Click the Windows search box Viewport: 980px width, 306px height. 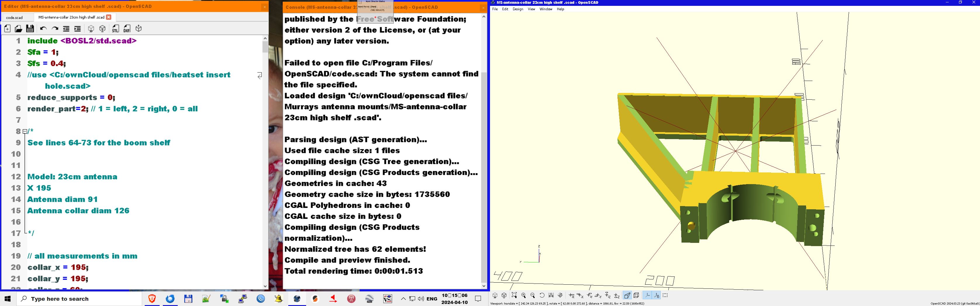pyautogui.click(x=80, y=299)
